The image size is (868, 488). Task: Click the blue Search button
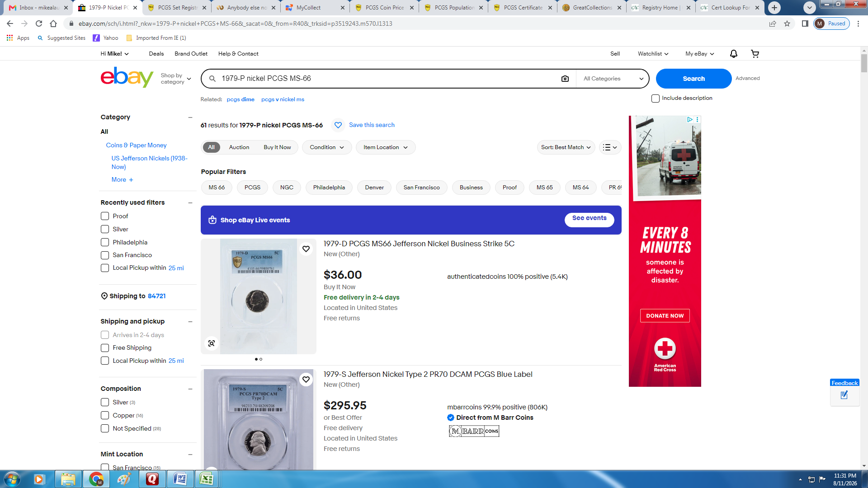[x=693, y=79]
